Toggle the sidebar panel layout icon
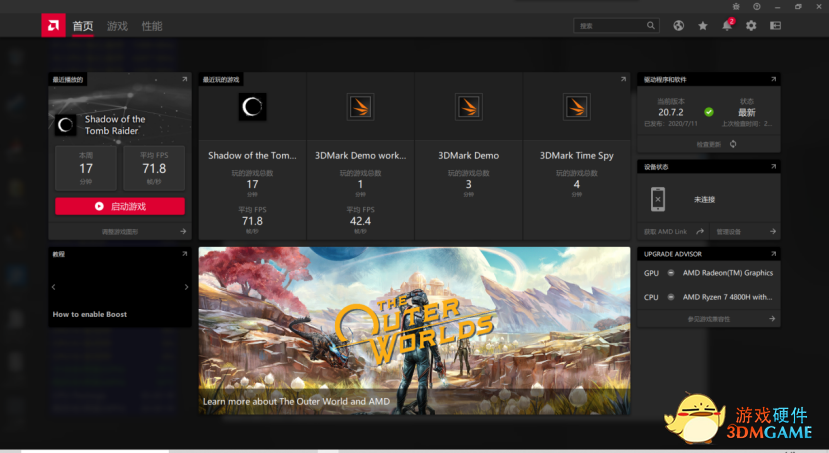 click(x=776, y=25)
